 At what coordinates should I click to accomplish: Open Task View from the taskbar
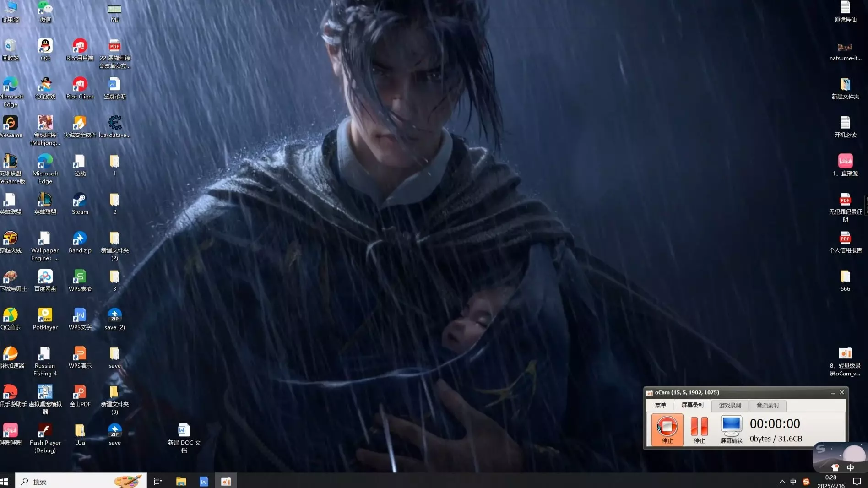158,482
